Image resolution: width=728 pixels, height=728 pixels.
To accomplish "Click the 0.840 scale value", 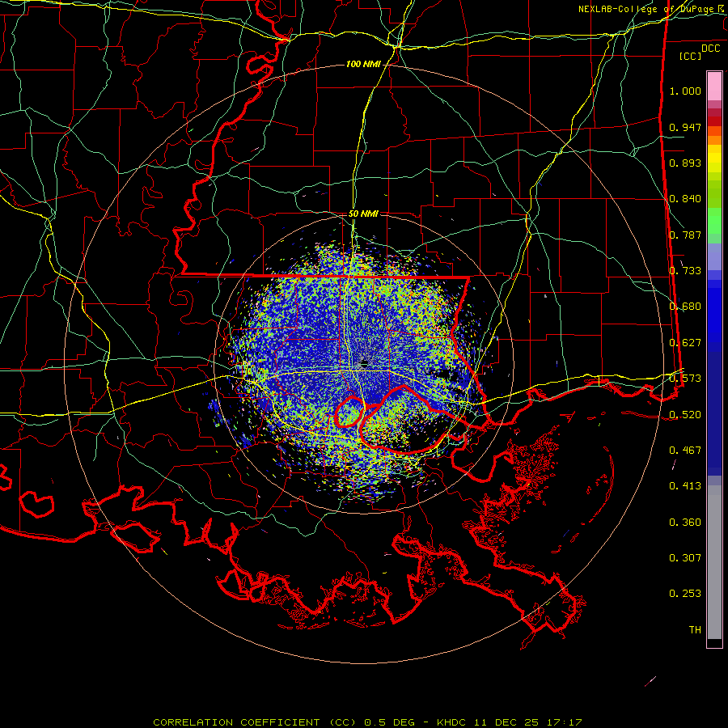I will pos(685,199).
